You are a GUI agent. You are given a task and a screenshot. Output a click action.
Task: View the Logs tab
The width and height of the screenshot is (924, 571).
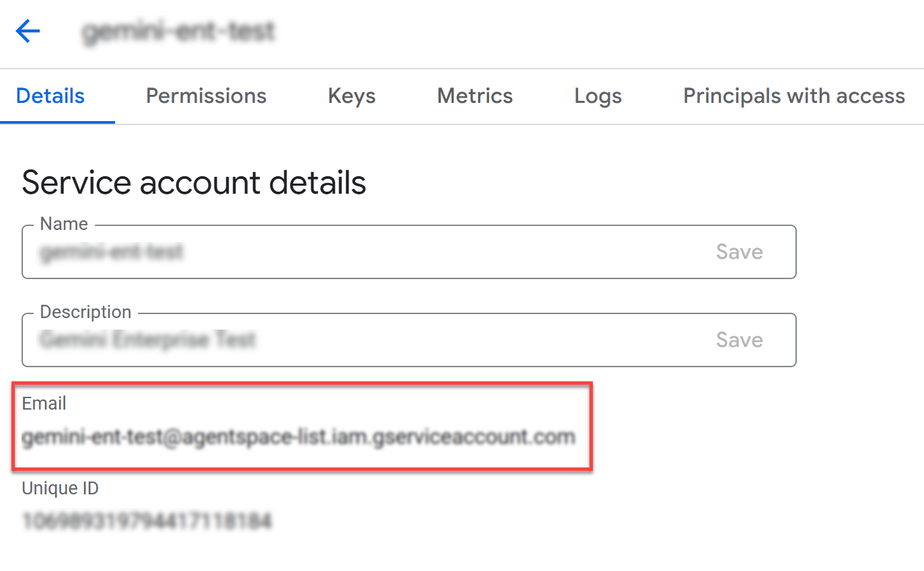tap(598, 96)
